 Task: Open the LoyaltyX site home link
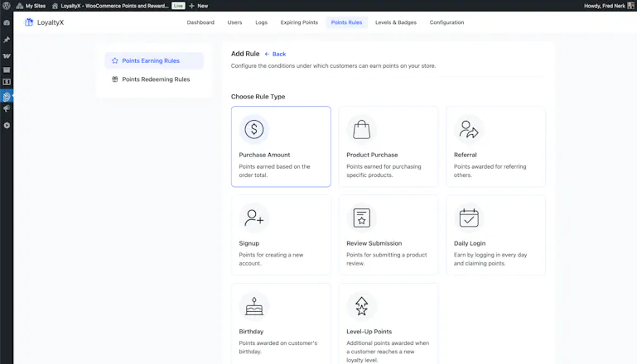coord(110,6)
